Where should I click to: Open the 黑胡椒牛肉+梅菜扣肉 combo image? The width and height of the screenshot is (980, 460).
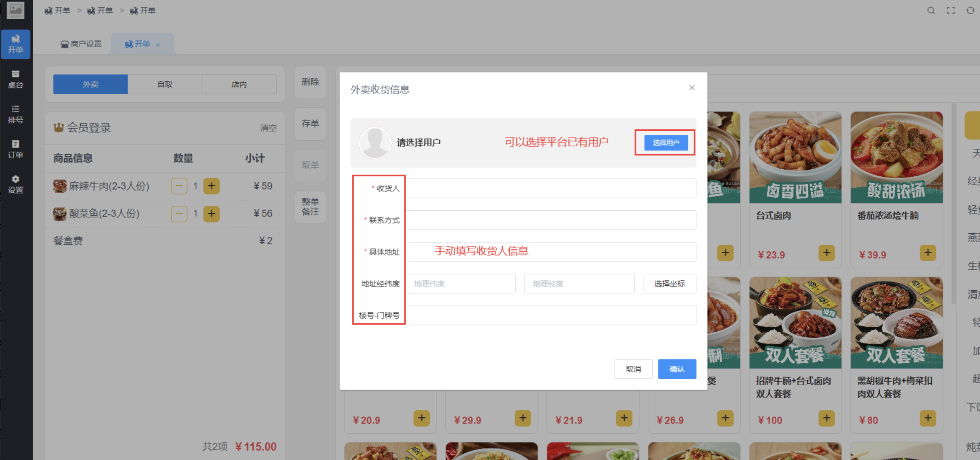(896, 323)
